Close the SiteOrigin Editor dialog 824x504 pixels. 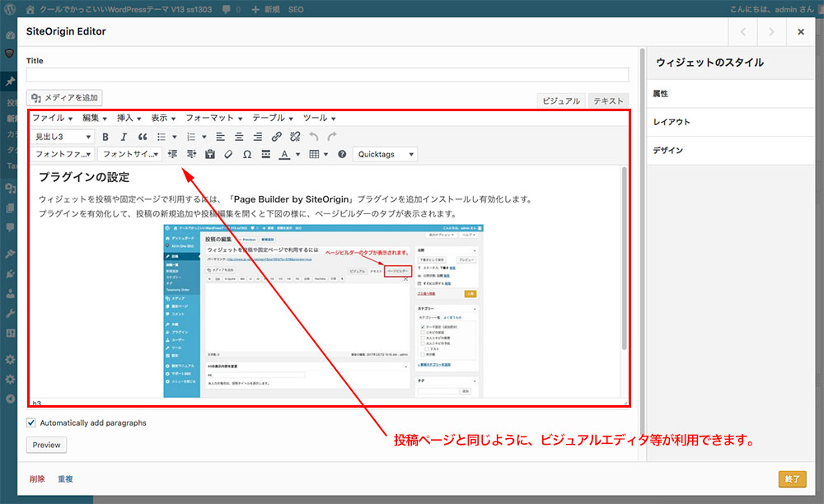tap(800, 32)
